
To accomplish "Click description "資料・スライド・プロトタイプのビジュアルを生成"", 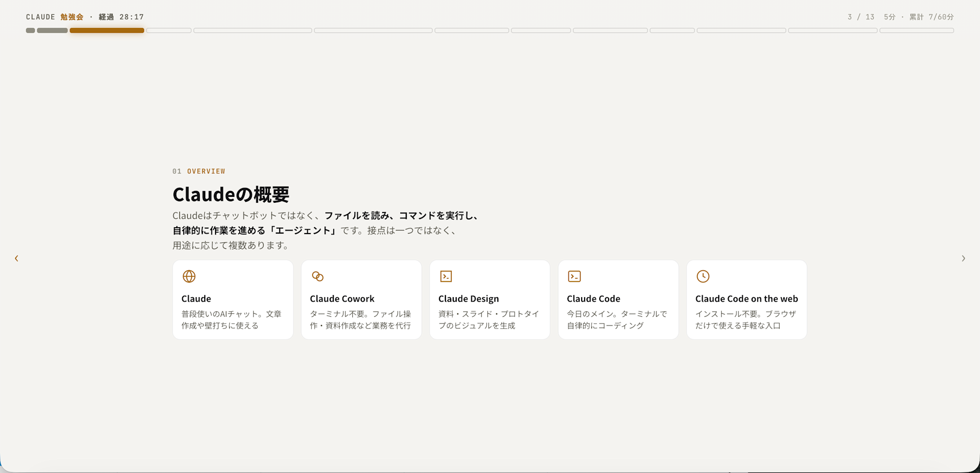I will [489, 320].
